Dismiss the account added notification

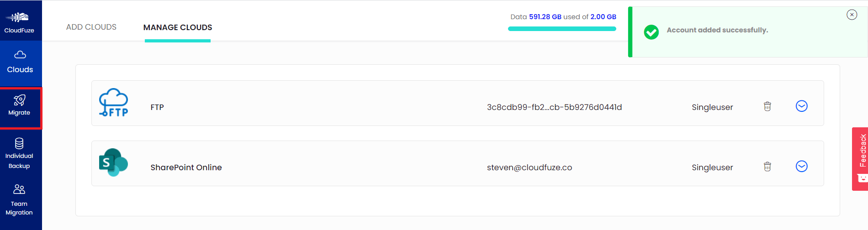coord(852,15)
